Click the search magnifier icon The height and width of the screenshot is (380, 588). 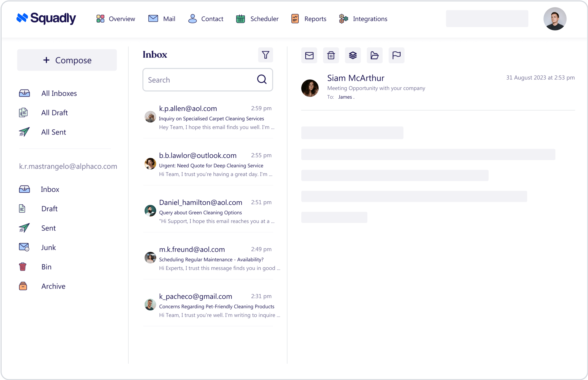(x=262, y=79)
